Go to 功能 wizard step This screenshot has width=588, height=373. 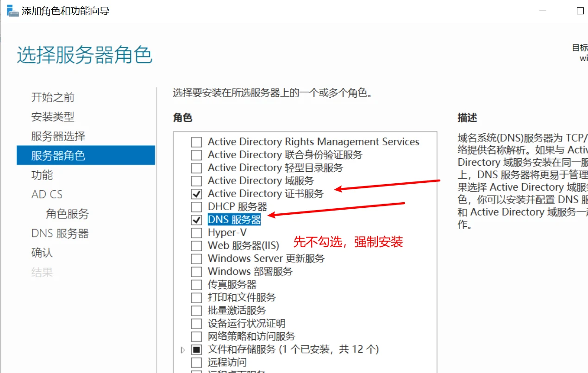point(42,175)
